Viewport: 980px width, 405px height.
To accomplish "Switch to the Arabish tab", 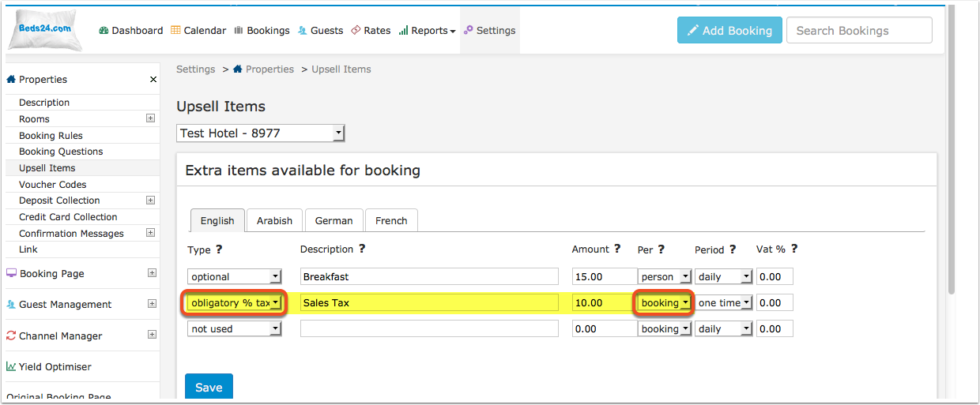I will point(274,221).
